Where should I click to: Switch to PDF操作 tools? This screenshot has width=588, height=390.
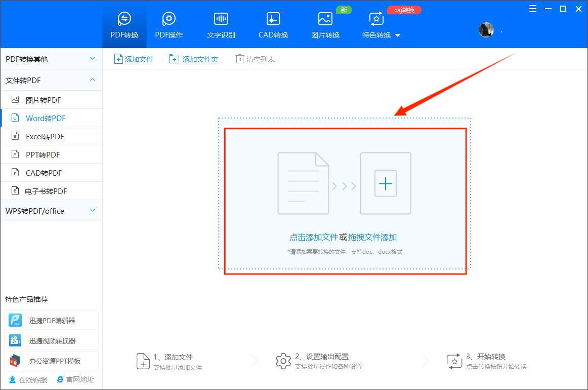169,24
